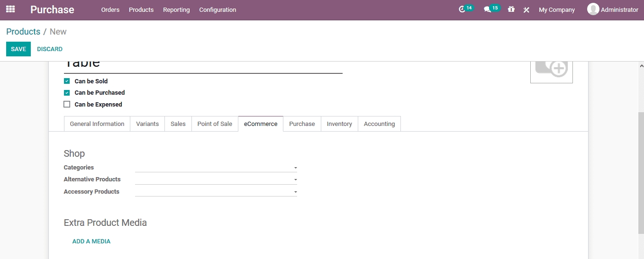Viewport: 644px width, 259px height.
Task: Open the apps grid menu icon
Action: click(x=10, y=9)
